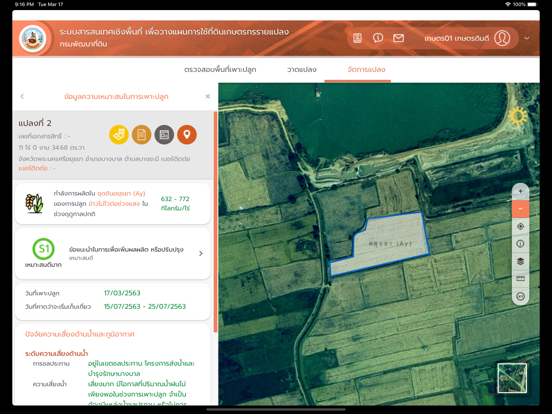Click the iPad battery indicator

coord(532,4)
